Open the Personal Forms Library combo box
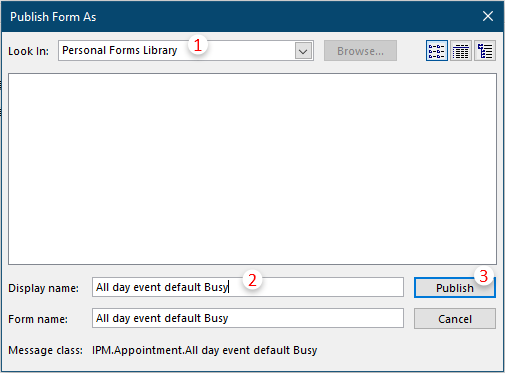 tap(186, 51)
